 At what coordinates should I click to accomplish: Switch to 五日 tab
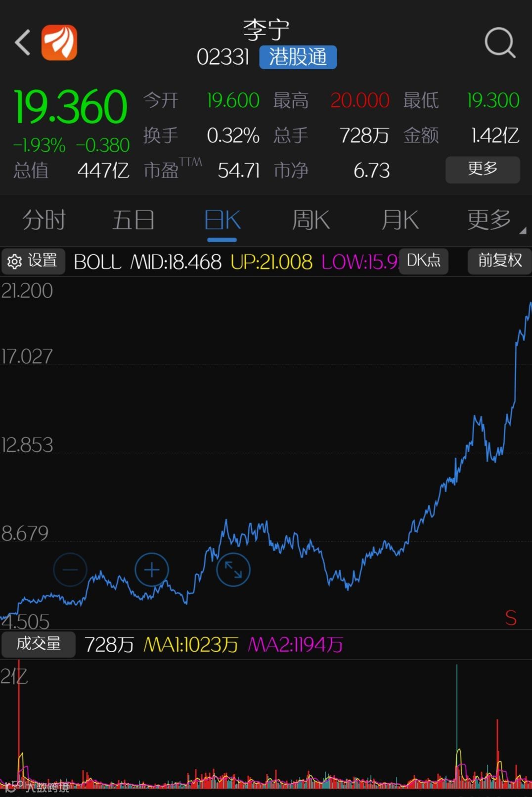(x=133, y=220)
